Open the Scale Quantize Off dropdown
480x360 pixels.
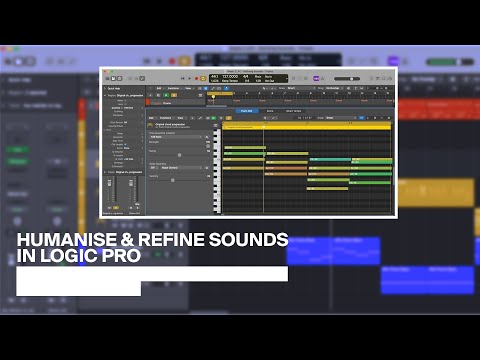tap(153, 168)
